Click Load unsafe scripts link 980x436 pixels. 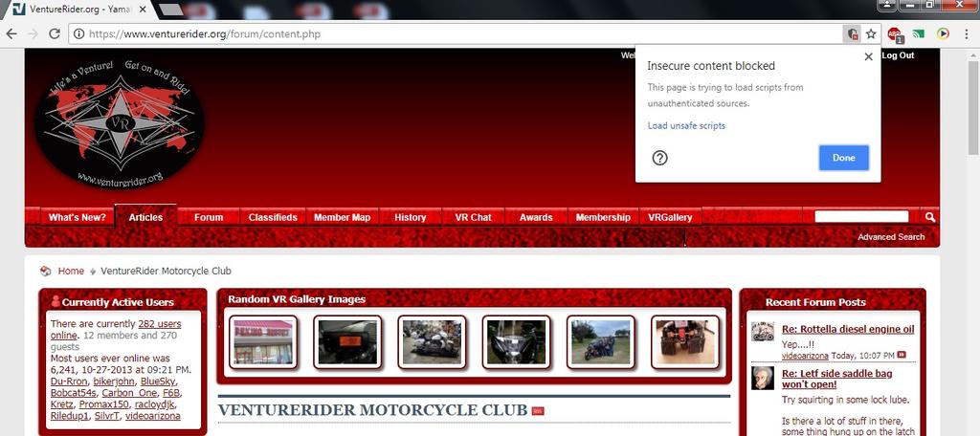[x=686, y=125]
